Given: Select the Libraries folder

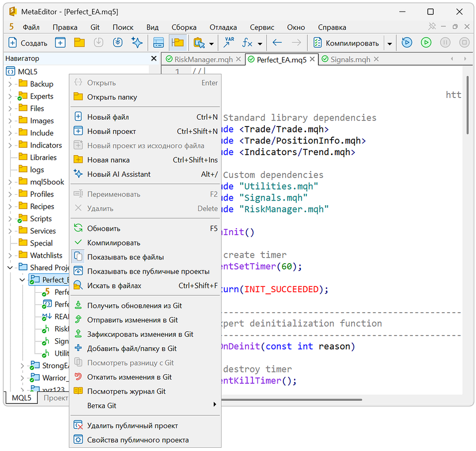Looking at the screenshot, I should click(x=38, y=157).
